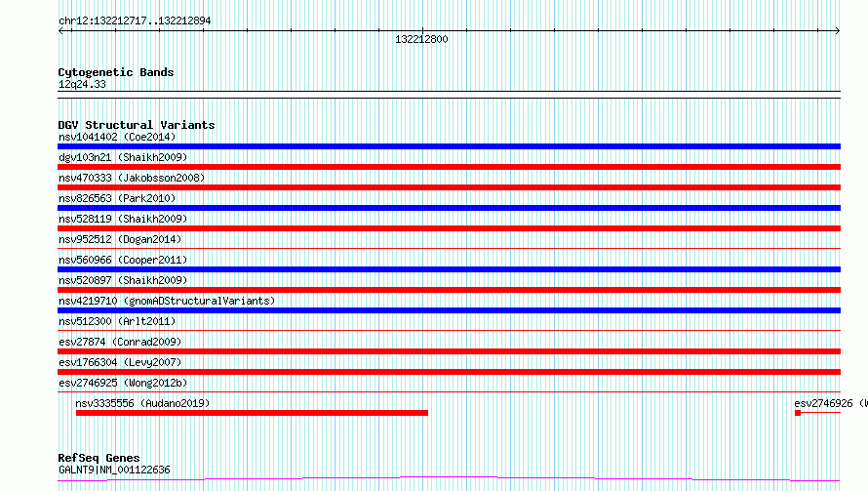Image resolution: width=868 pixels, height=491 pixels.
Task: Click the nsv512300 (Arlt2011) label
Action: click(x=117, y=321)
